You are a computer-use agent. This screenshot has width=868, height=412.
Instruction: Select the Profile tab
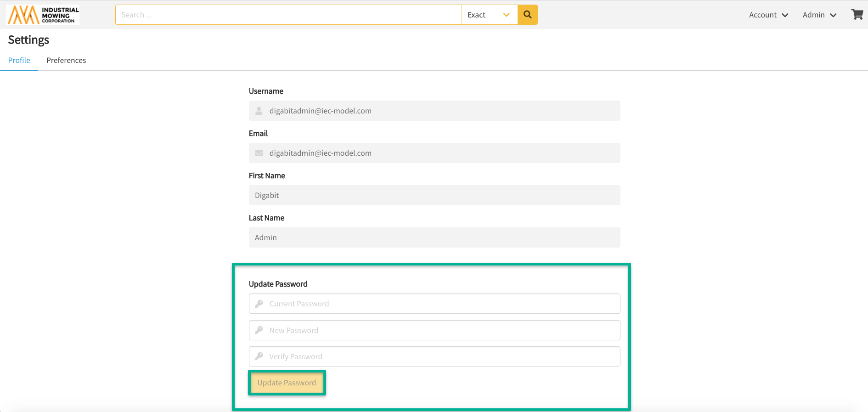pos(19,60)
